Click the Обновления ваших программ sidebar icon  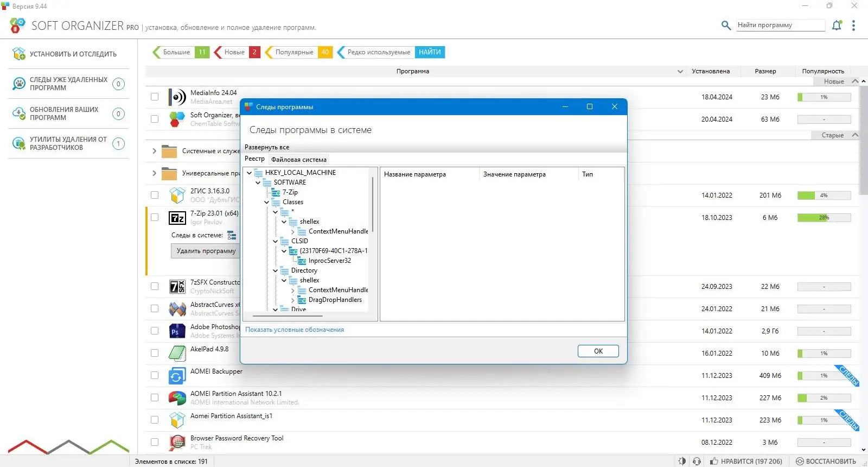click(19, 113)
